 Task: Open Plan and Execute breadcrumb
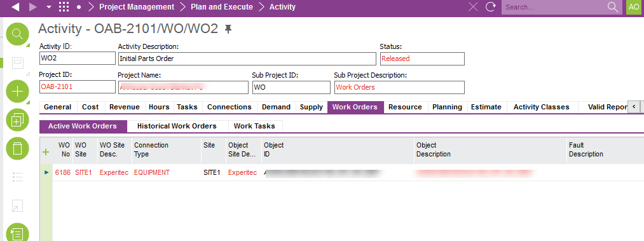click(x=222, y=7)
